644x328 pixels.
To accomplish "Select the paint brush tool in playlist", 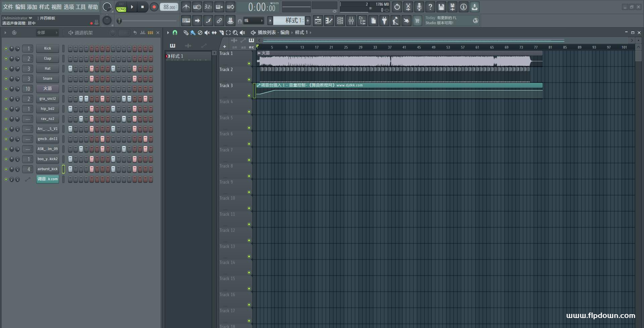I will click(x=193, y=32).
